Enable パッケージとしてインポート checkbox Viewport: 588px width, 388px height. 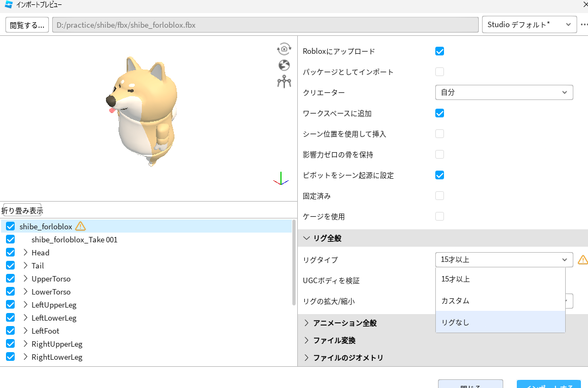(x=440, y=72)
